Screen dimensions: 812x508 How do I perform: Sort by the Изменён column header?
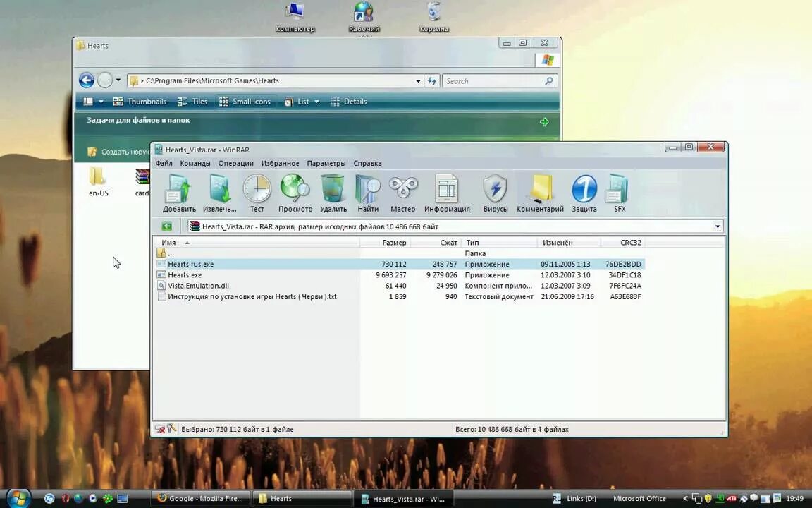tap(558, 243)
